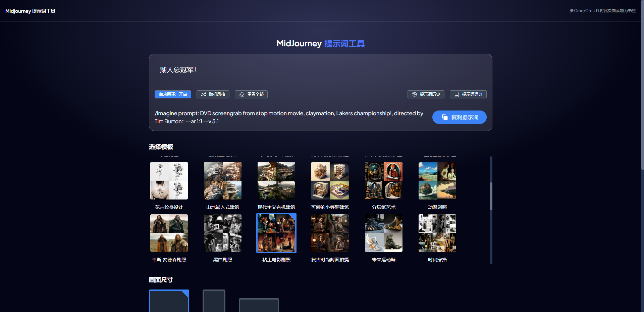Click the 未来运动鞋 caption label
The height and width of the screenshot is (312, 644).
tap(384, 260)
